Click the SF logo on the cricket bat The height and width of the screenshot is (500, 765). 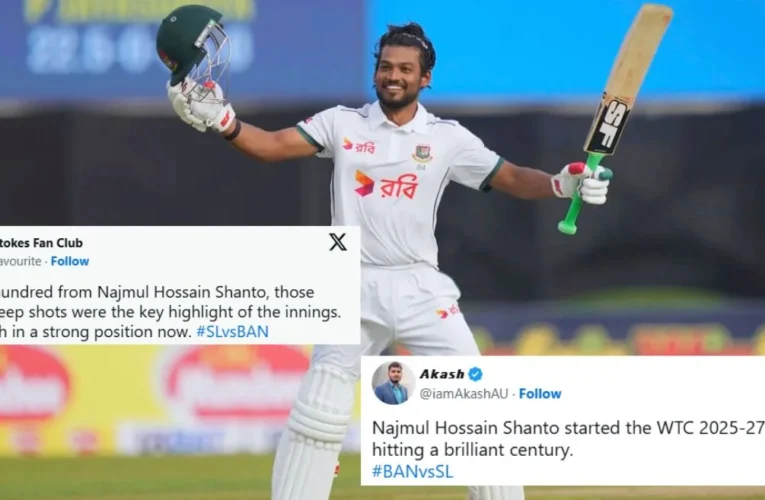pos(608,125)
